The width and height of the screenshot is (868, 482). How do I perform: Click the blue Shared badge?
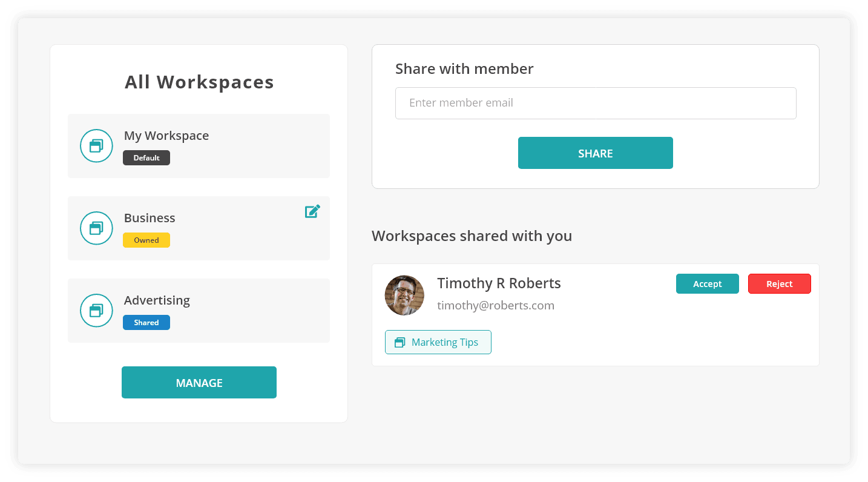coord(146,323)
